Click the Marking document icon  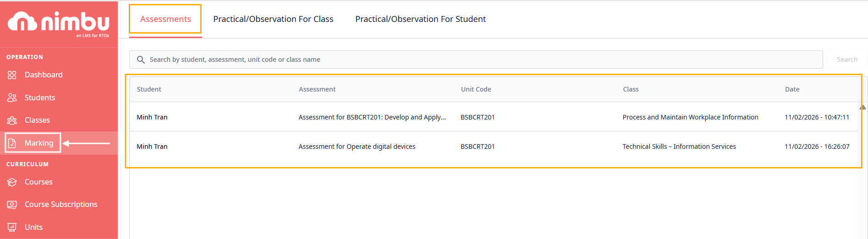[12, 143]
